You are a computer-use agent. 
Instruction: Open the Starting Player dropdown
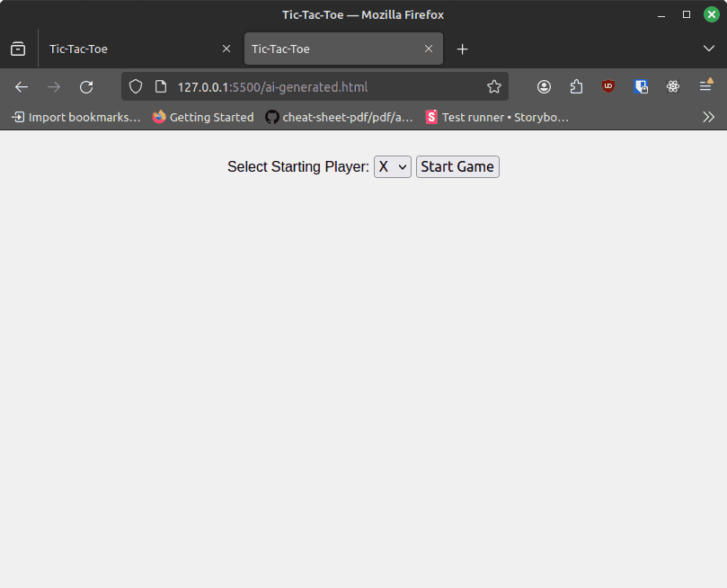392,166
